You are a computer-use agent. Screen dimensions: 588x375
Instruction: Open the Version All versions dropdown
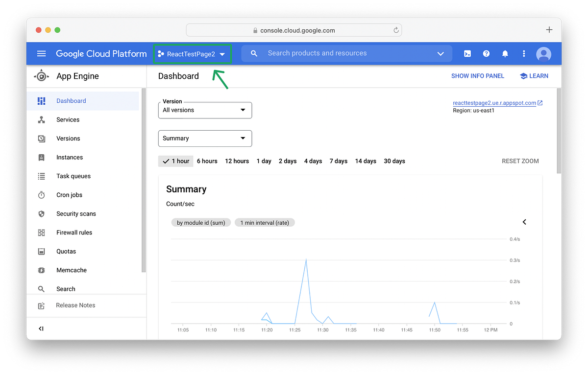pos(205,110)
